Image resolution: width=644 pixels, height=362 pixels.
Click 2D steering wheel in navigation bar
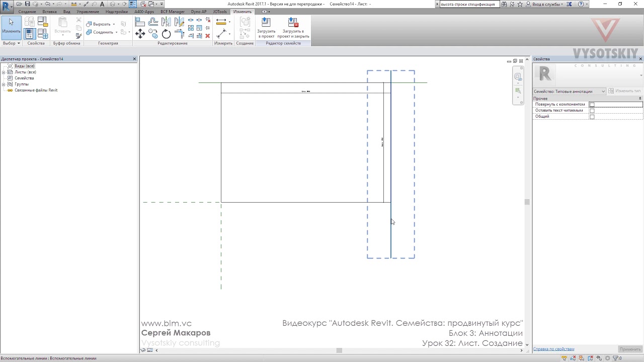518,77
